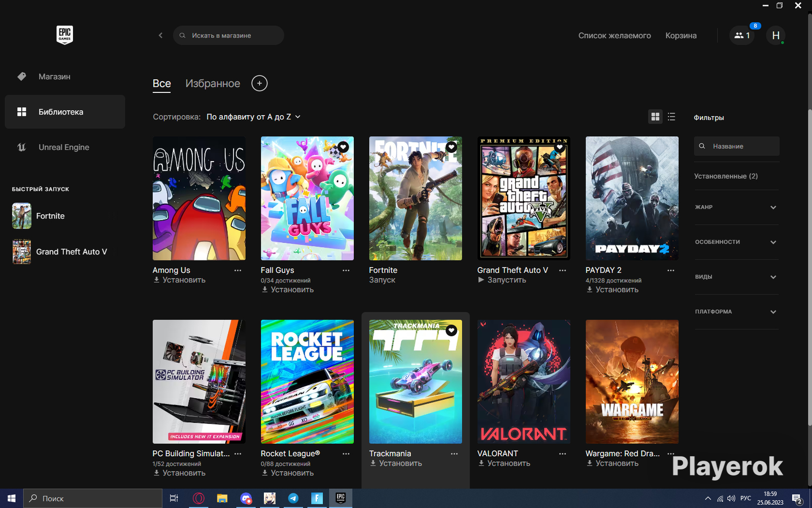This screenshot has width=812, height=508.
Task: Open Список желаемого wishlist
Action: click(x=615, y=36)
